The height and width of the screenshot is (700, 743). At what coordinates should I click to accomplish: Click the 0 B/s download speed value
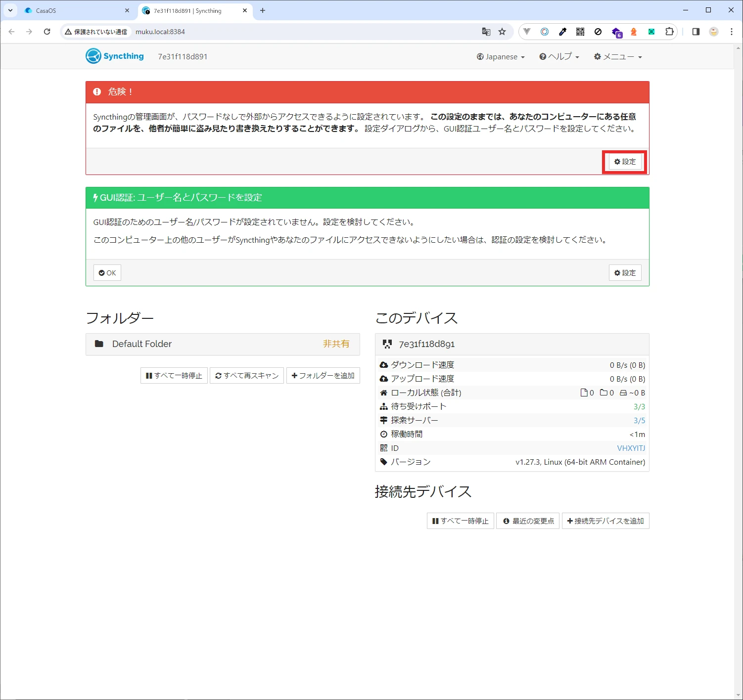[627, 365]
